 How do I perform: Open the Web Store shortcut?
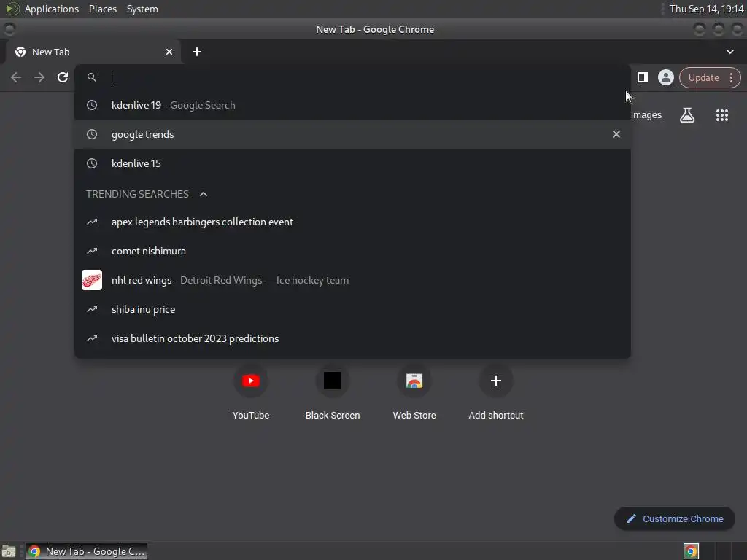(414, 392)
